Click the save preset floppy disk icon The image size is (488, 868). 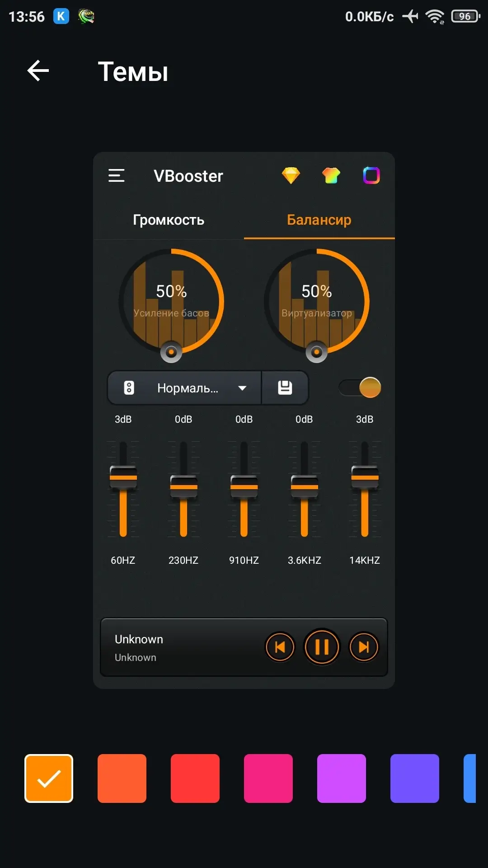[285, 388]
